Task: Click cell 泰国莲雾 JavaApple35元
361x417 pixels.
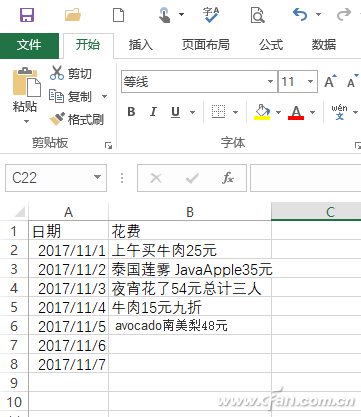Action: tap(190, 269)
